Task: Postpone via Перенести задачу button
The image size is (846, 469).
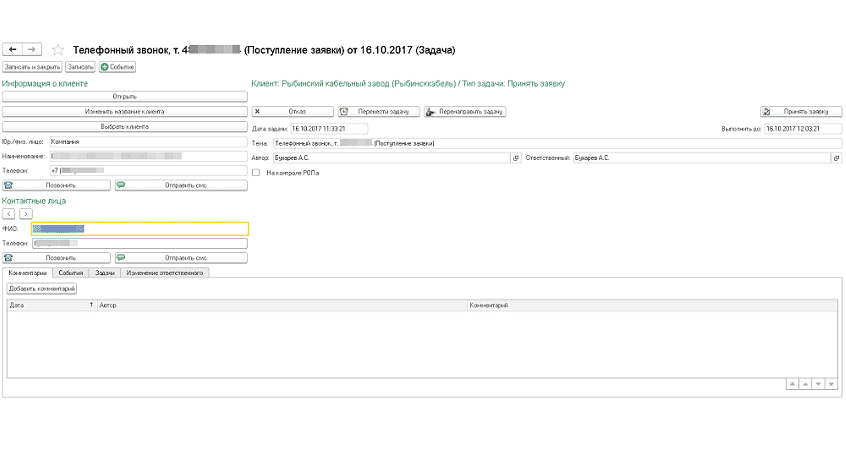Action: [379, 112]
